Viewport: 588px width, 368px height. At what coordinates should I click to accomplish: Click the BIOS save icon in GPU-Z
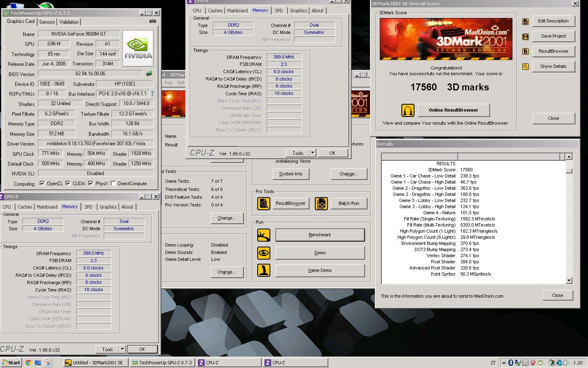click(x=149, y=74)
